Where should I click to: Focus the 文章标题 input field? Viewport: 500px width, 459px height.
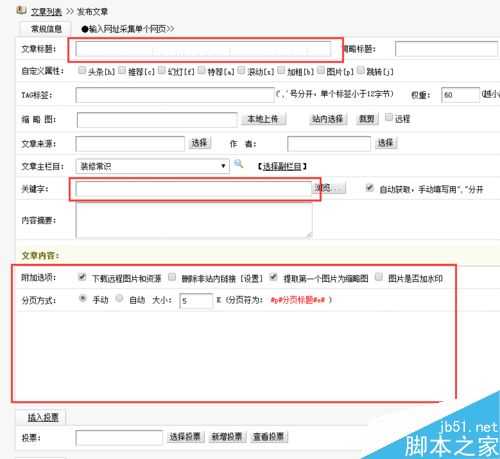point(203,49)
